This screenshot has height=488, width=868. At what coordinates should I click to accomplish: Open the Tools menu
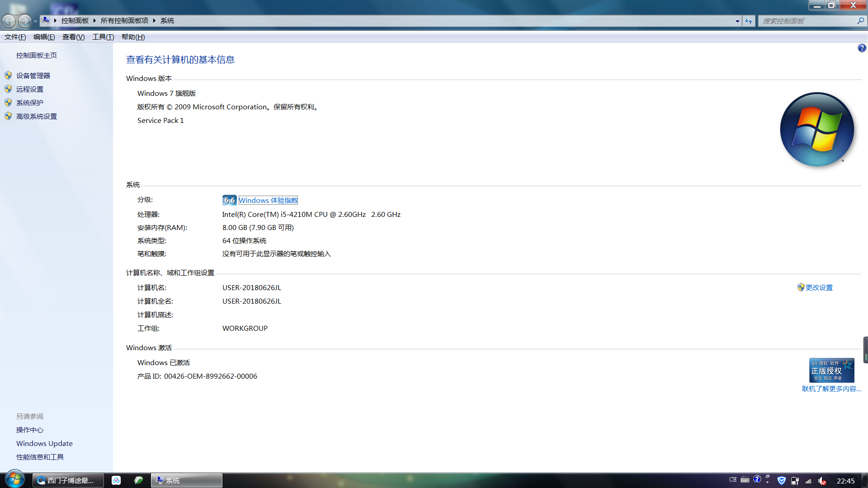tap(103, 37)
